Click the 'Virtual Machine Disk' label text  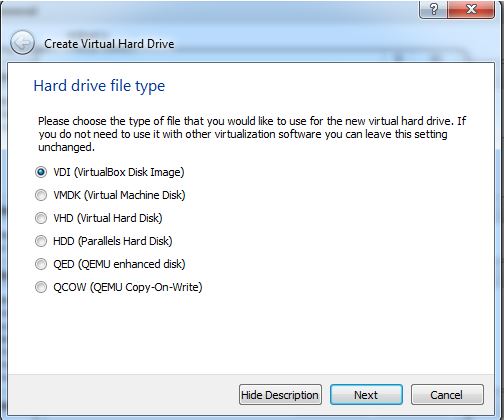click(x=134, y=195)
